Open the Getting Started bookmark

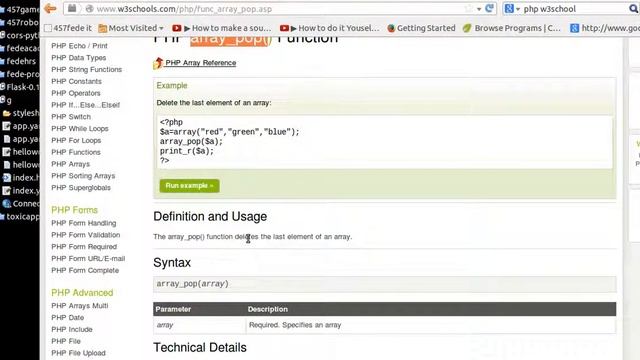(x=421, y=28)
